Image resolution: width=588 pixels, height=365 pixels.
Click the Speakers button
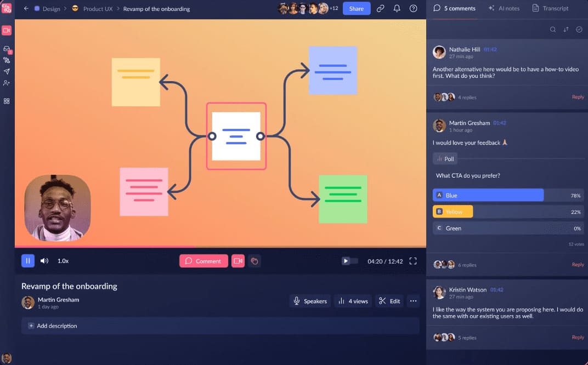tap(310, 301)
